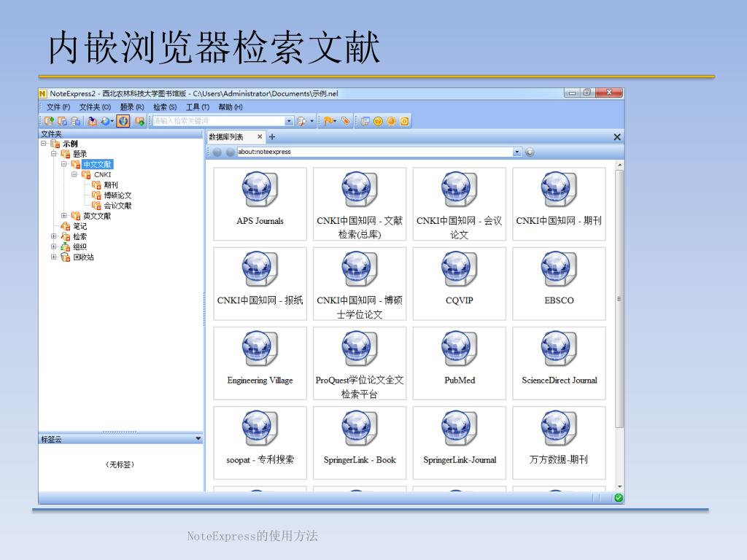Open the CQVIP database
Screen dimensions: 747x560
(460, 284)
